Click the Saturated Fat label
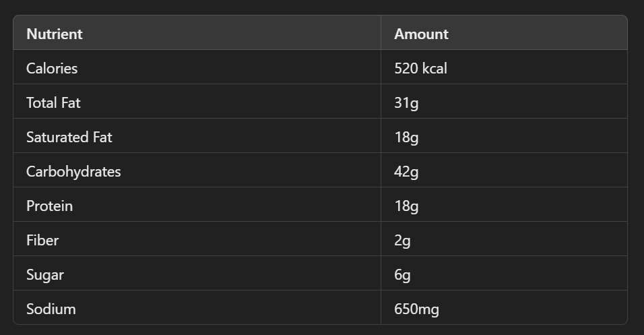The width and height of the screenshot is (644, 335). click(x=69, y=137)
